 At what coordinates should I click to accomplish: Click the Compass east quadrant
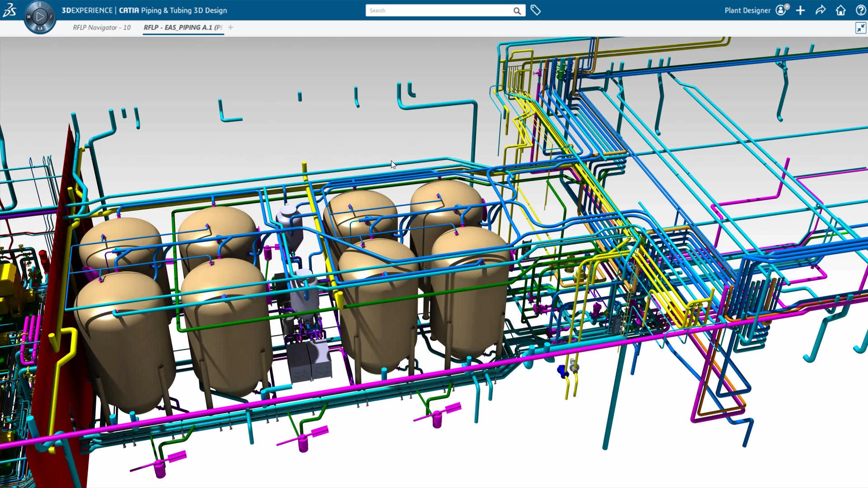coord(51,17)
